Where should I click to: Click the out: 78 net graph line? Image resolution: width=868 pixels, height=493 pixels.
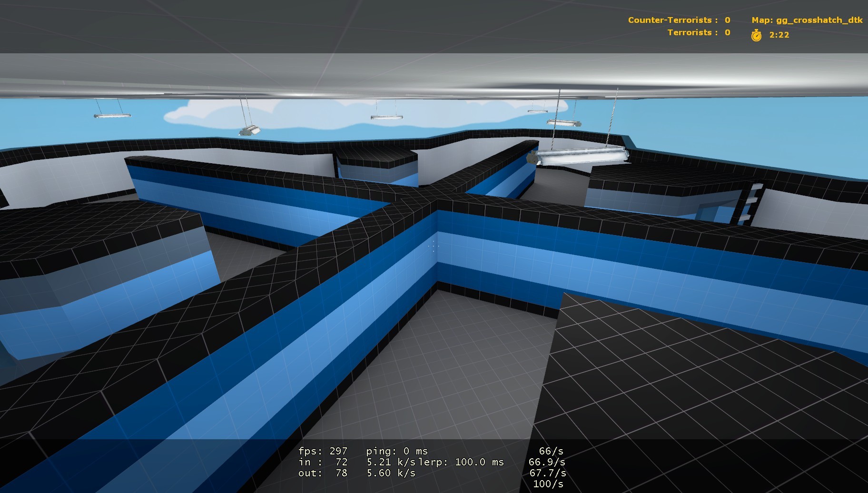click(323, 473)
